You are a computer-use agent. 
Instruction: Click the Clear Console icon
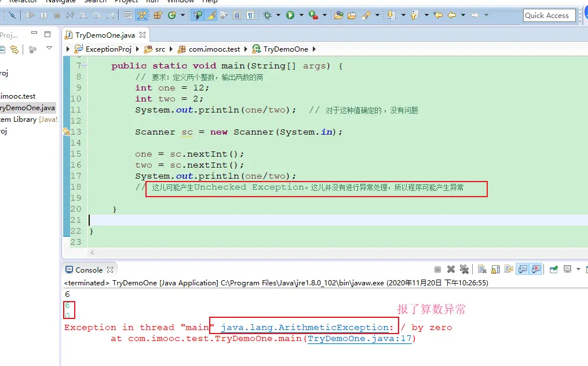pyautogui.click(x=481, y=269)
